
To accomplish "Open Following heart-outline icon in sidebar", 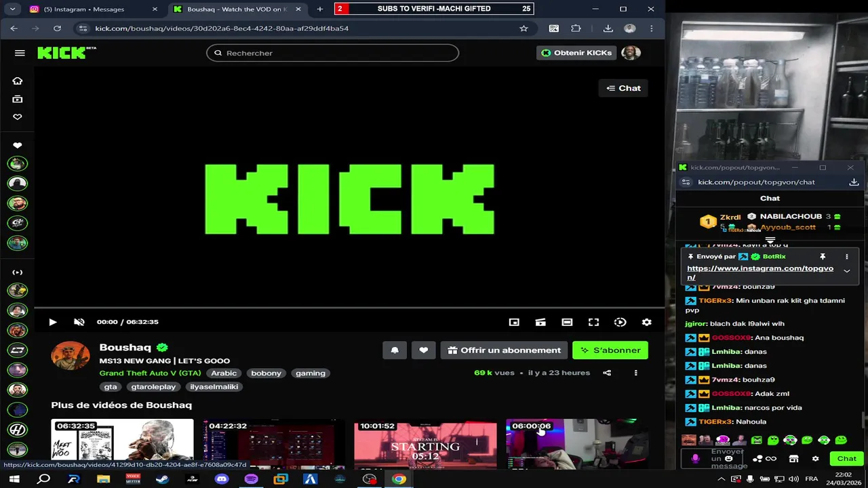I will (x=18, y=117).
